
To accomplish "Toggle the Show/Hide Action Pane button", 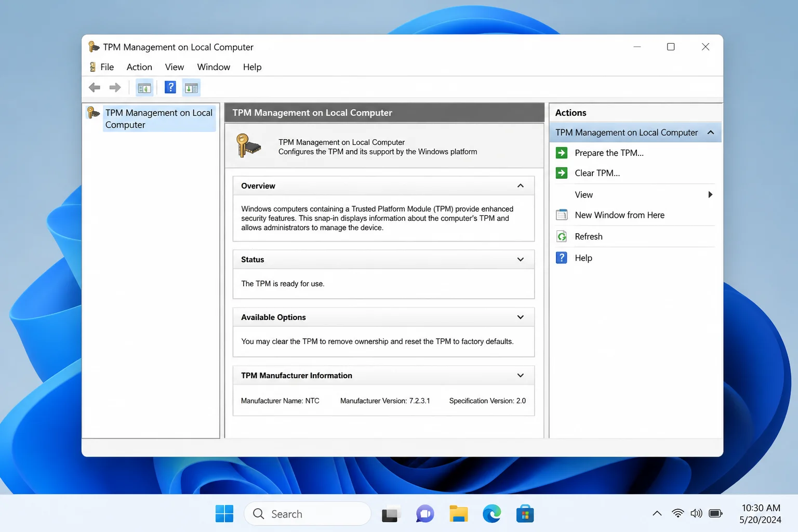I will tap(192, 88).
